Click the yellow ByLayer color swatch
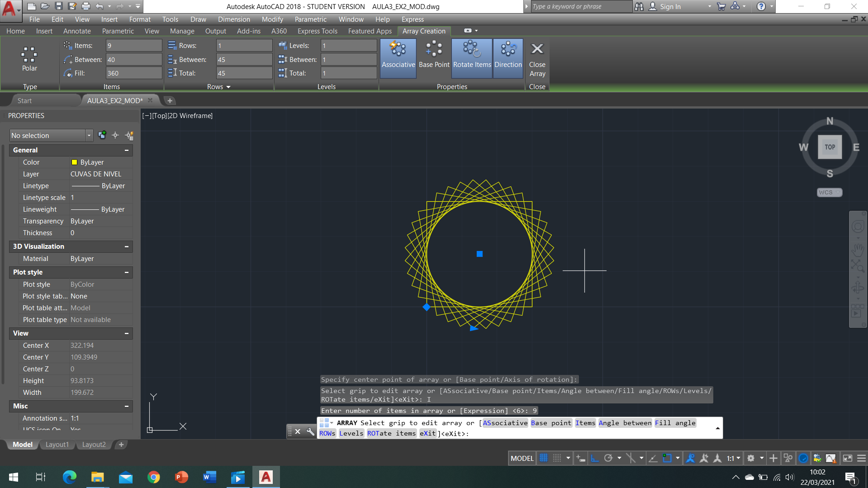Screen dimensions: 868x488 tap(74, 162)
